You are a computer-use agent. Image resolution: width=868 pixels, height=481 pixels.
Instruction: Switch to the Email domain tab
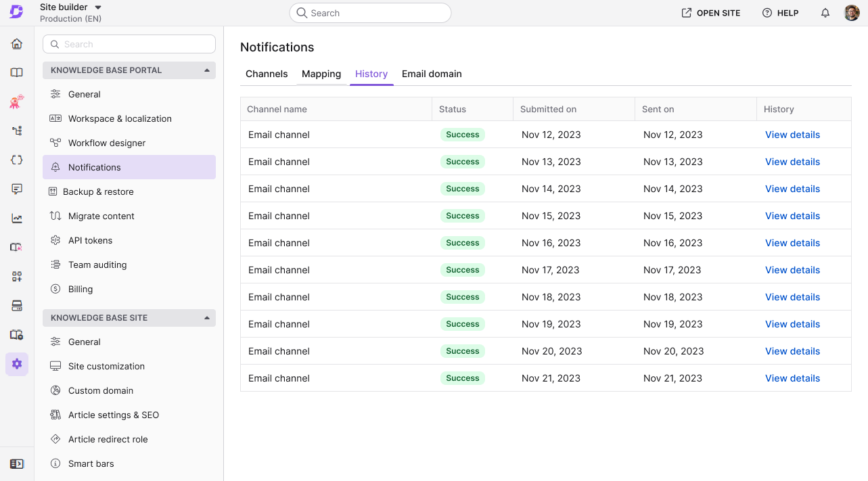tap(432, 74)
